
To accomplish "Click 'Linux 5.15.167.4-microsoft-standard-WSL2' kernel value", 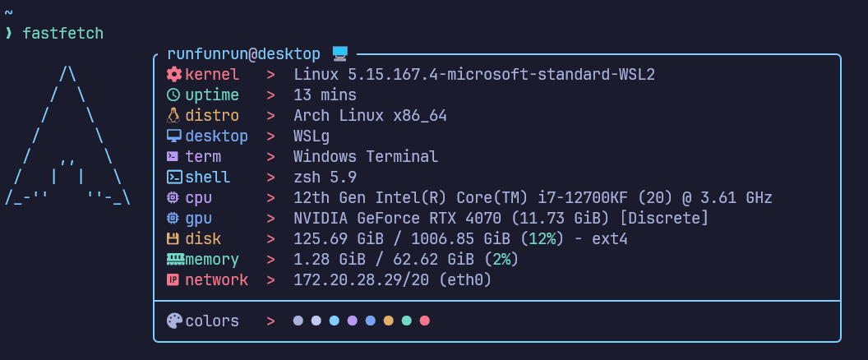I will pos(474,74).
